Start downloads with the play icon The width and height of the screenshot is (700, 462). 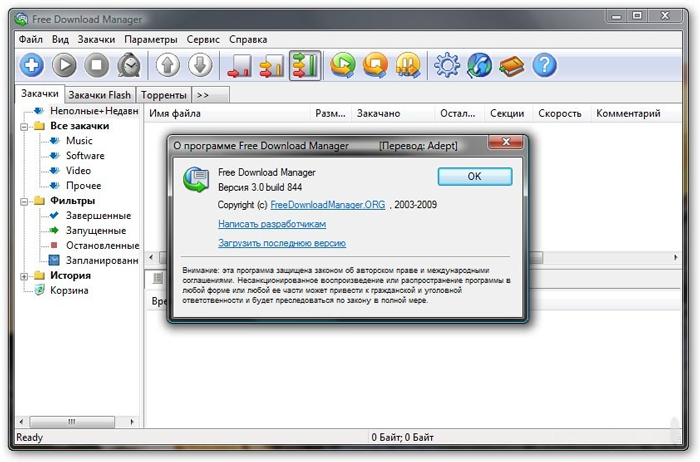[64, 65]
